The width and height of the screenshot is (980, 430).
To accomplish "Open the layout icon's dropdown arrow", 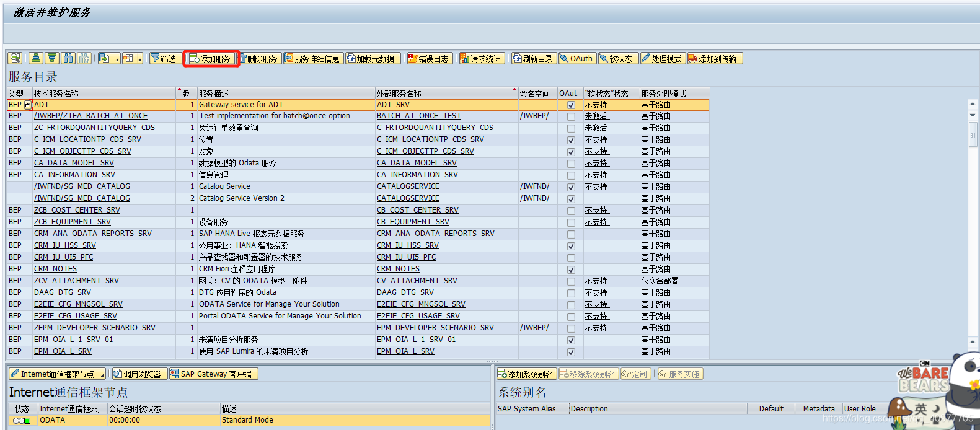I will [x=139, y=59].
